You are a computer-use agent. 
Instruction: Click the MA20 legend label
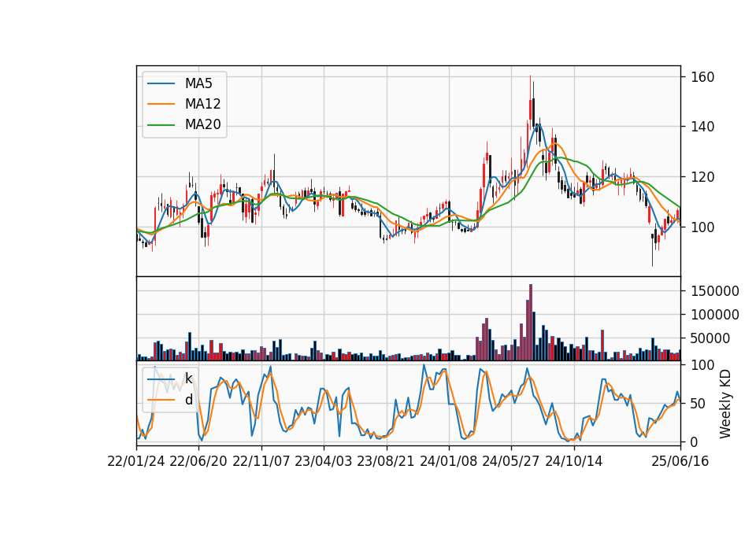click(202, 125)
